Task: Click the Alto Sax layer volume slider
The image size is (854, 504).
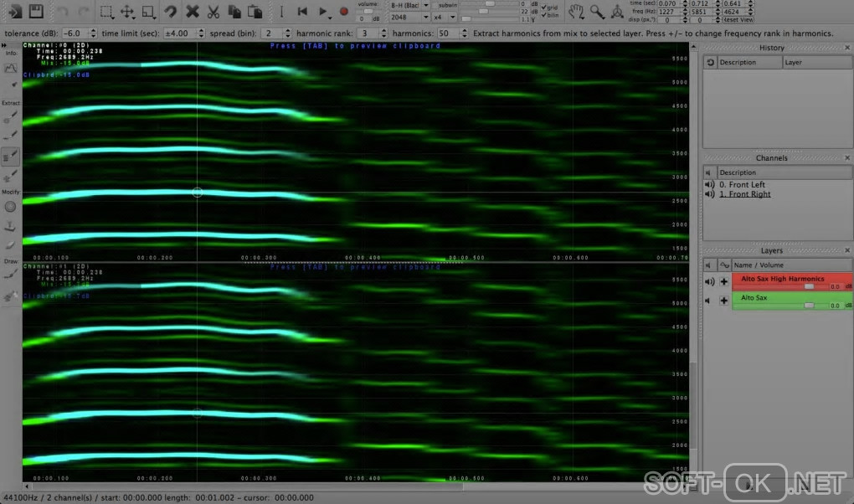Action: pos(808,306)
